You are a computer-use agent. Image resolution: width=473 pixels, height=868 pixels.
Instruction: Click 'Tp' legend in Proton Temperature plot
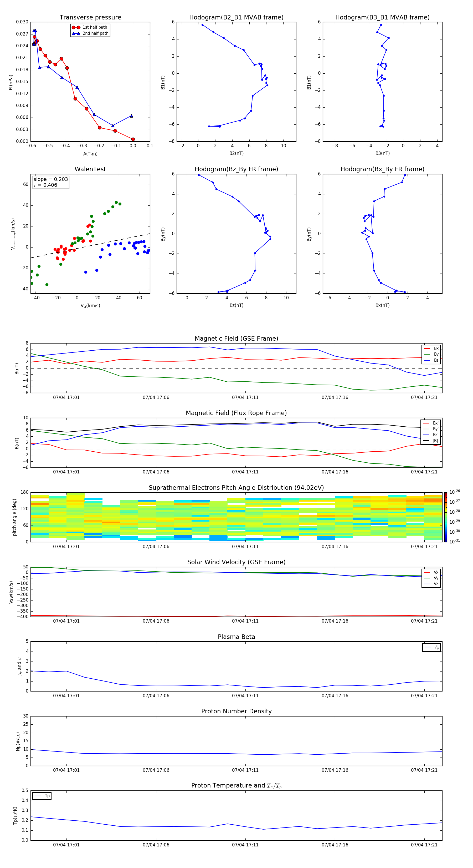tap(42, 796)
